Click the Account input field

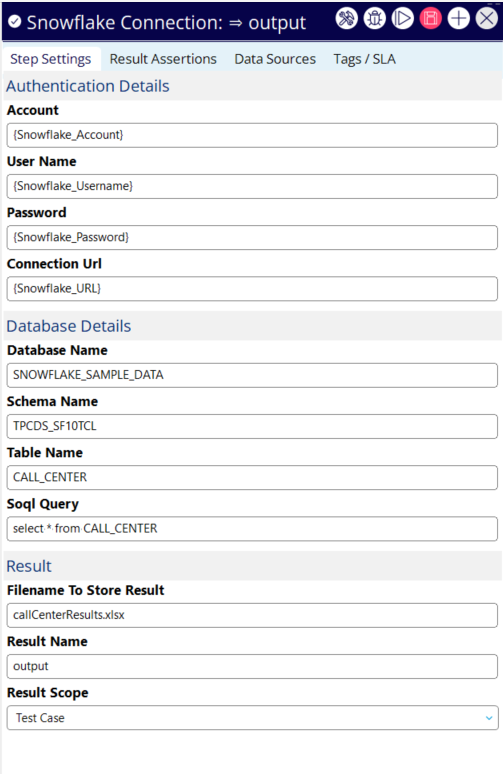[x=252, y=135]
